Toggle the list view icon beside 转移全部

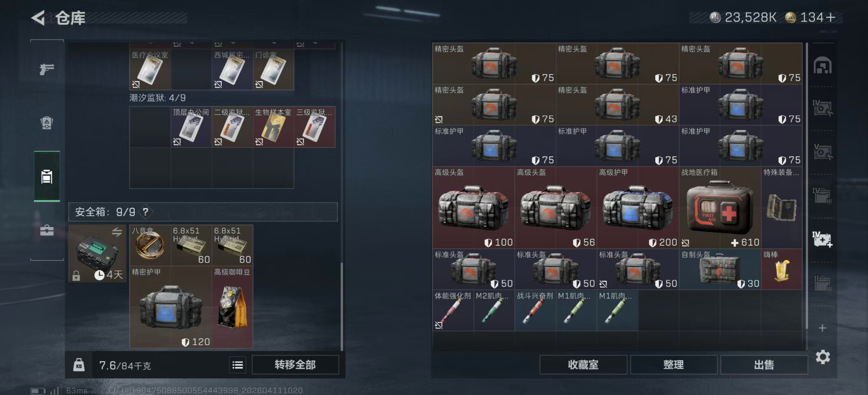(x=238, y=365)
